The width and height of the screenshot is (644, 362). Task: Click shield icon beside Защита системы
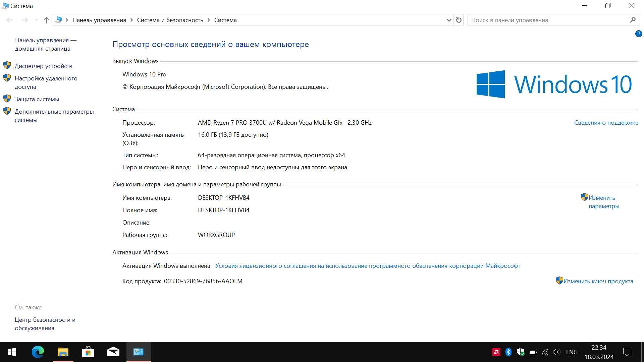[7, 99]
